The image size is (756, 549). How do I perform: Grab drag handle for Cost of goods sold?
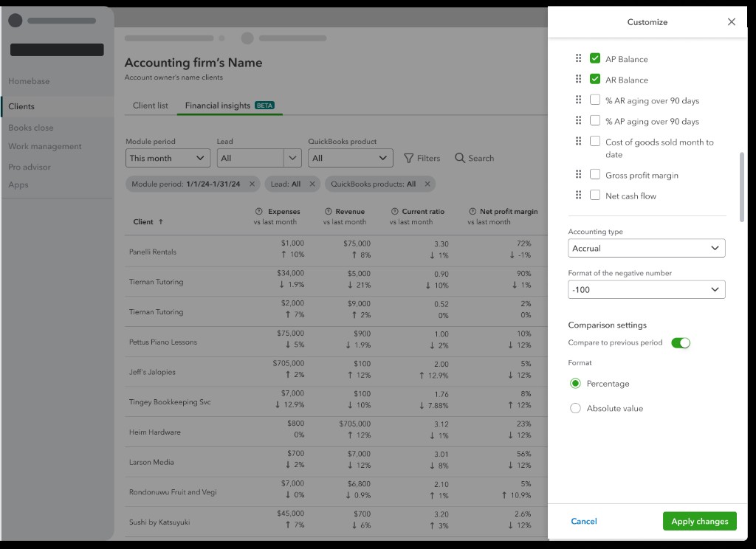(x=578, y=141)
